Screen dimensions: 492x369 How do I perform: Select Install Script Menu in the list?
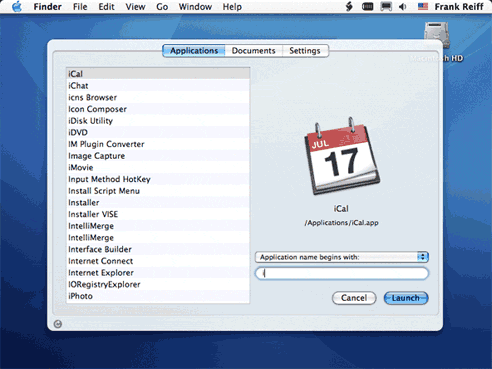click(158, 191)
